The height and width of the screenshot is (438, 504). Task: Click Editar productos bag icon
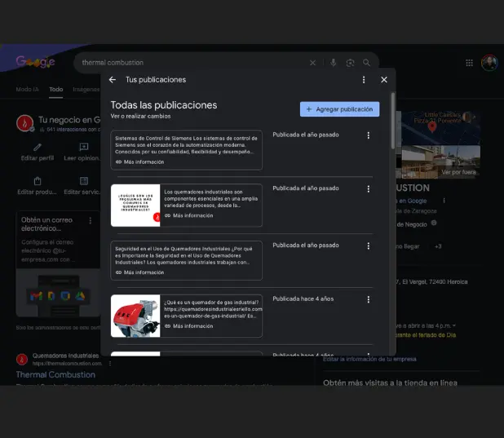coord(38,181)
